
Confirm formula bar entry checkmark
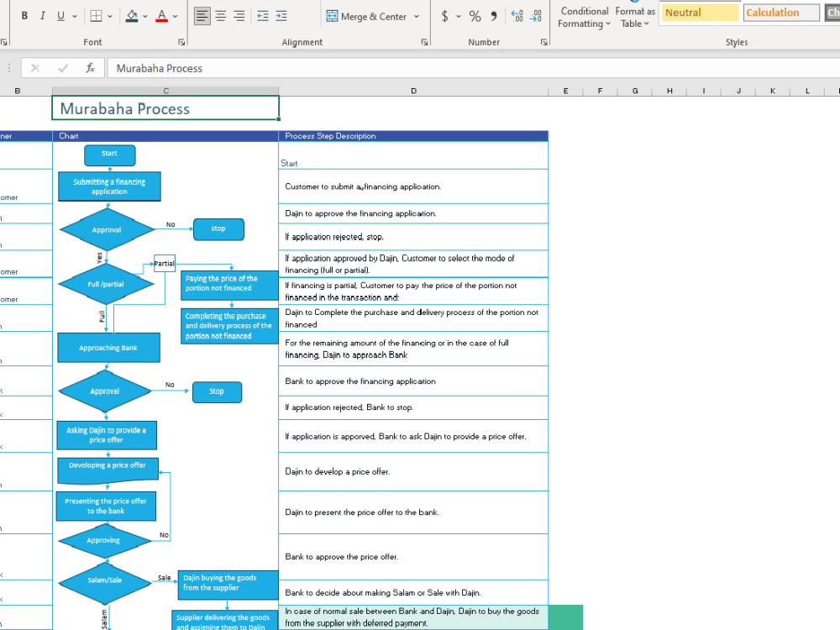tap(63, 68)
